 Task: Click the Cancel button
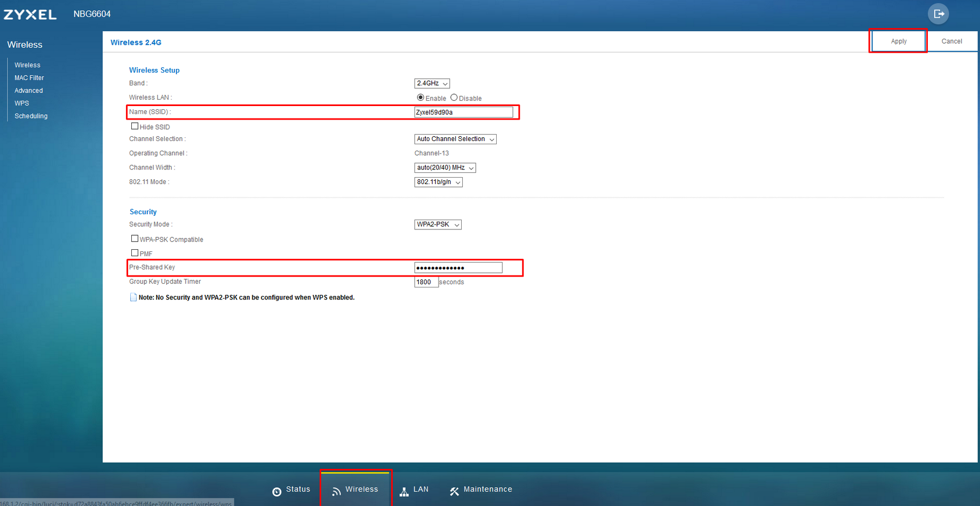[951, 41]
